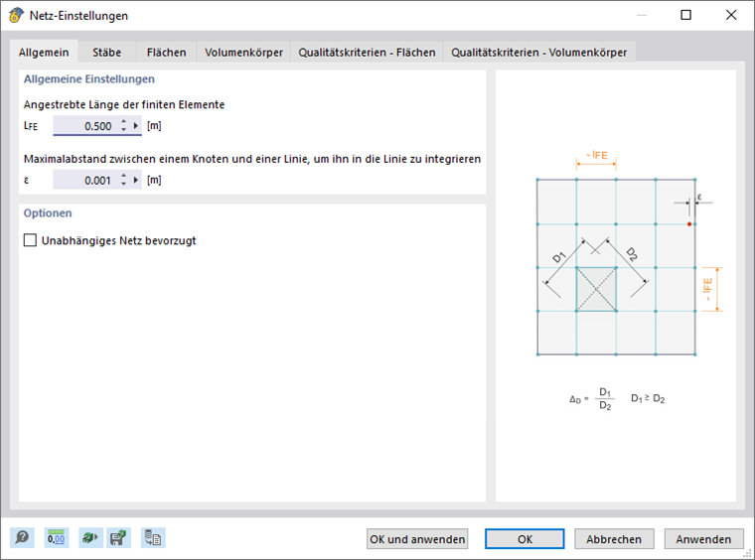Click the 'Allgemeine Einstellungen' heading
The height and width of the screenshot is (560, 755).
(x=89, y=78)
